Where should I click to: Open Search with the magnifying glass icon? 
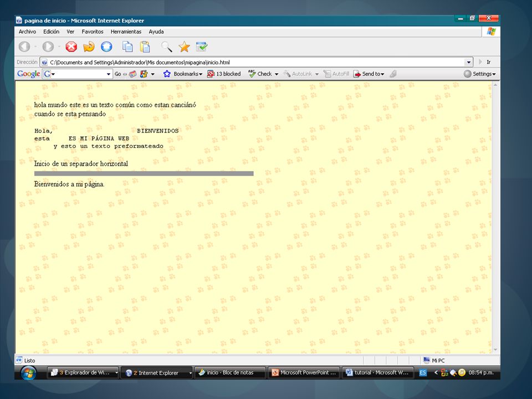pos(167,47)
